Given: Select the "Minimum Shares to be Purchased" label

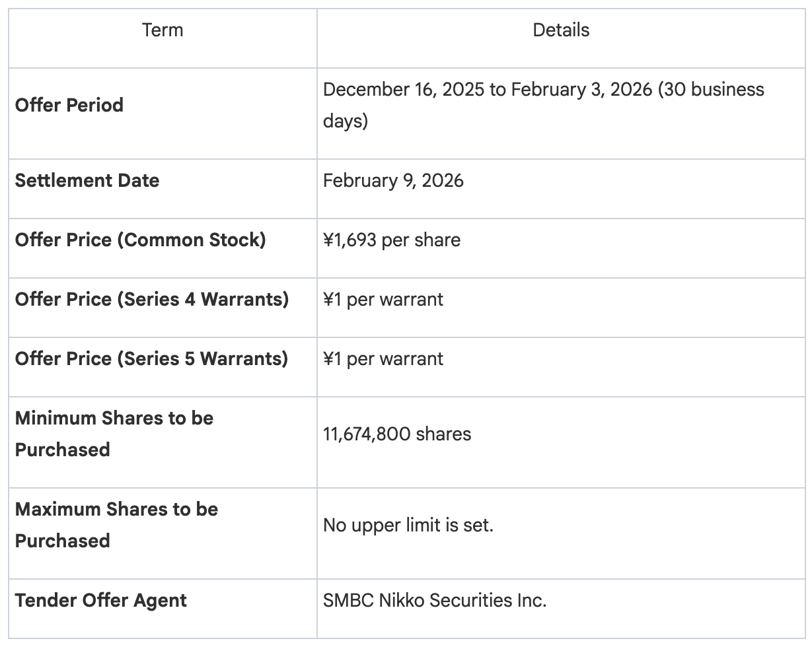Looking at the screenshot, I should pyautogui.click(x=114, y=434).
